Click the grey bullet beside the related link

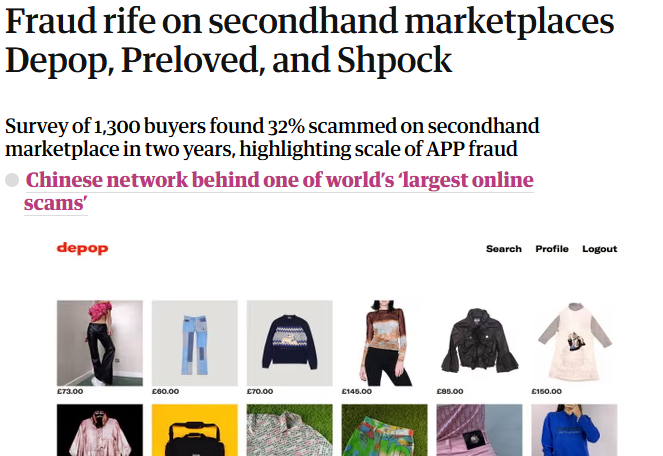coord(13,181)
